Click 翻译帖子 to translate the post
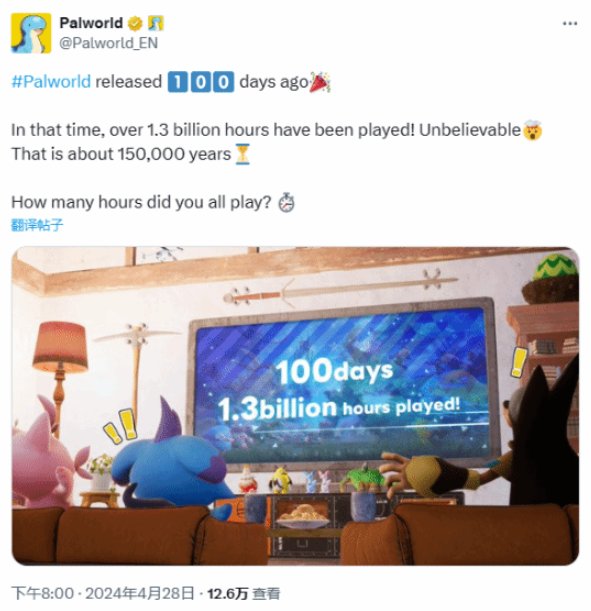The height and width of the screenshot is (611, 591). 37,225
